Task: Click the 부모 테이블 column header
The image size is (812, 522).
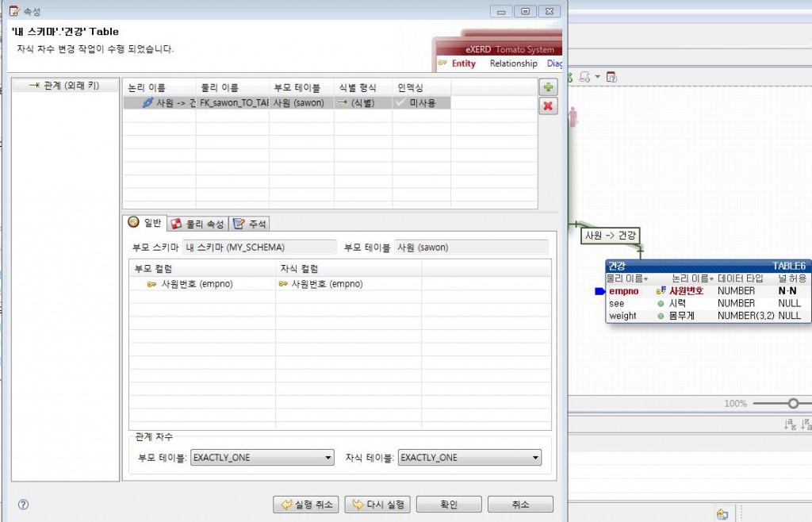Action: [x=301, y=87]
